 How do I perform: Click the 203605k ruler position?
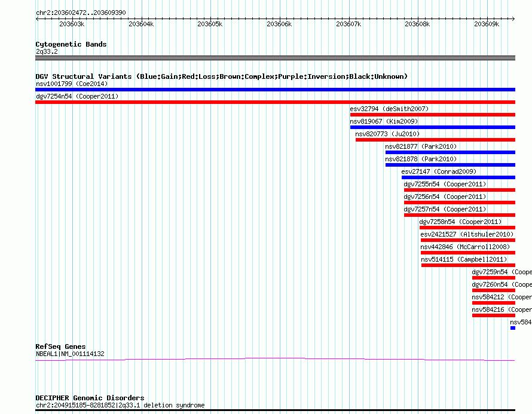pyautogui.click(x=210, y=24)
